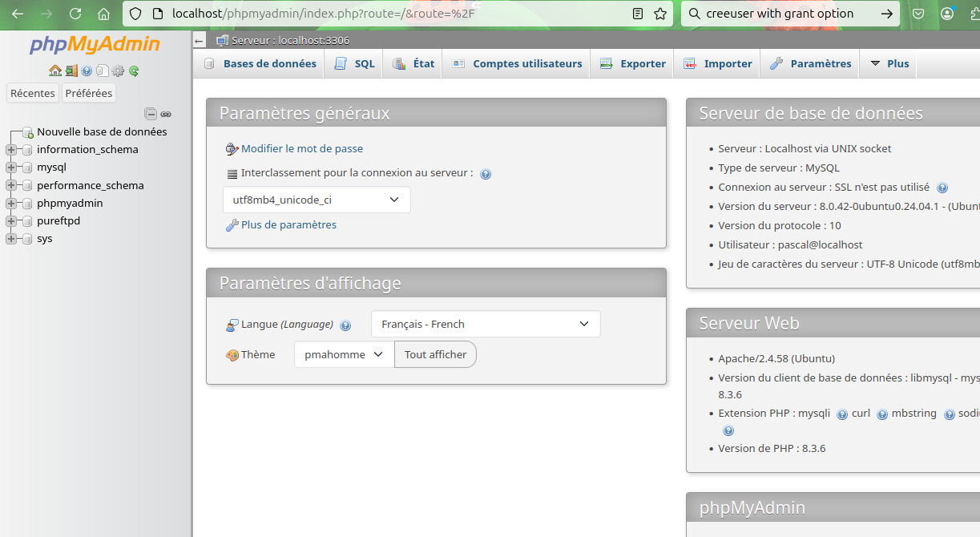
Task: Open navigation panel settings gear icon
Action: point(119,71)
